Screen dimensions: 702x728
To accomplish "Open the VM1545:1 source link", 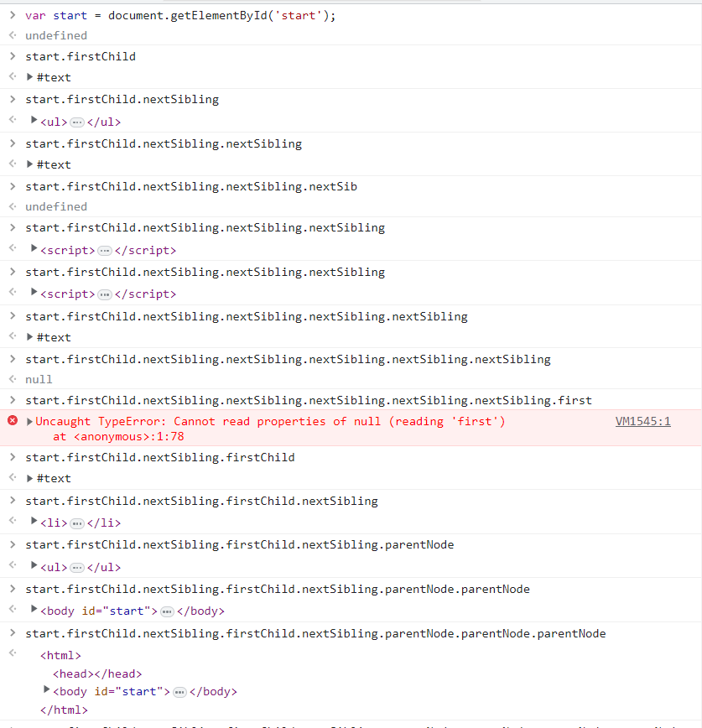I will 642,422.
